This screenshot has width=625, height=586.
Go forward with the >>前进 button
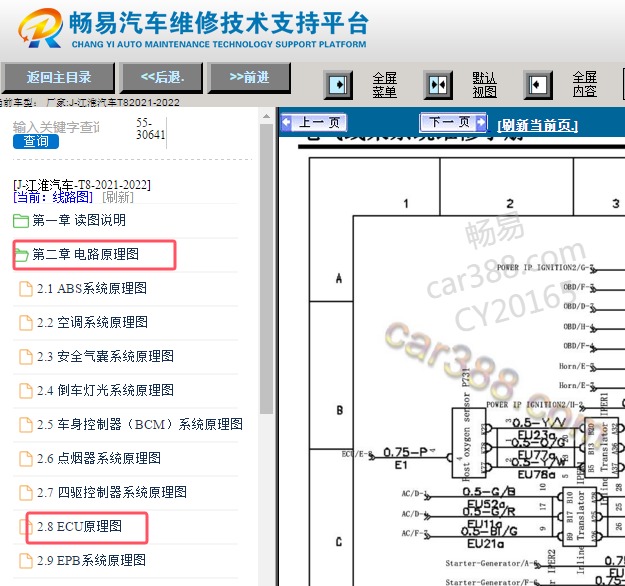(x=250, y=77)
